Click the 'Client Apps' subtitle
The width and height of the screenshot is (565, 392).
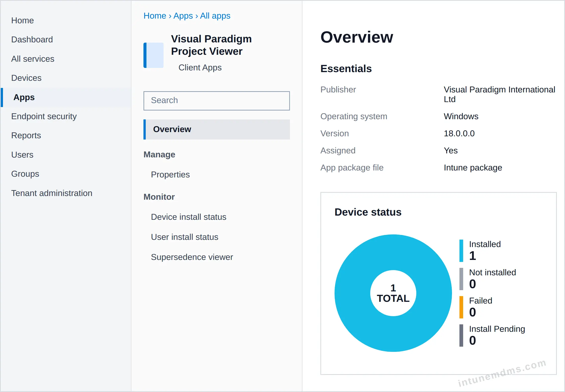[x=200, y=68]
